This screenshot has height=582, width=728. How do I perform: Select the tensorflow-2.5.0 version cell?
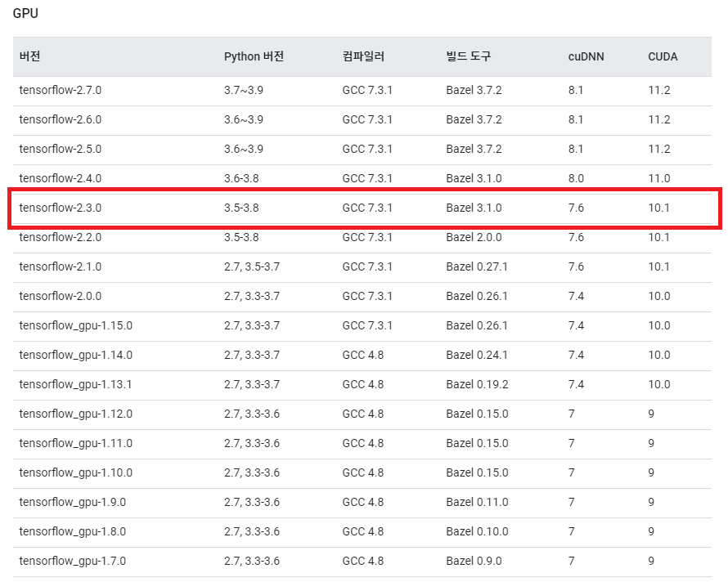61,149
